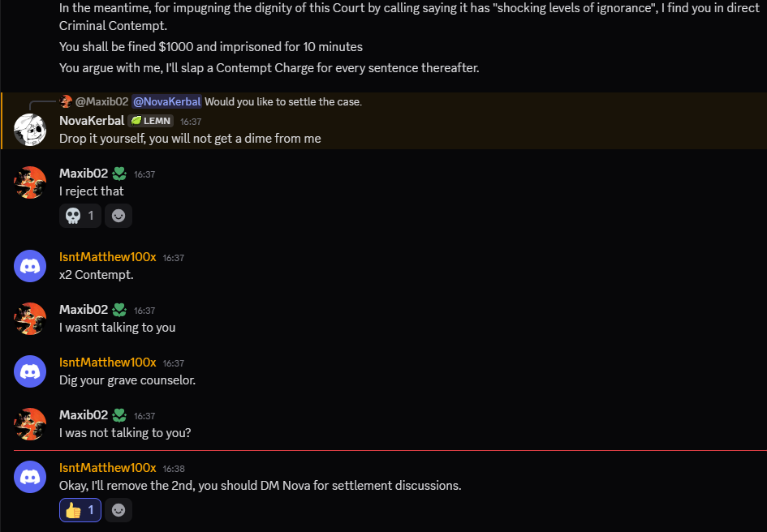Open NovaKerbal's username profile
Viewport: 767px width, 532px height.
tap(92, 121)
